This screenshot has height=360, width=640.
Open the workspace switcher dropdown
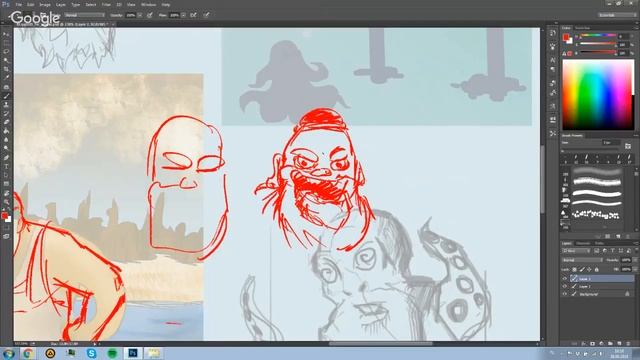pos(618,15)
